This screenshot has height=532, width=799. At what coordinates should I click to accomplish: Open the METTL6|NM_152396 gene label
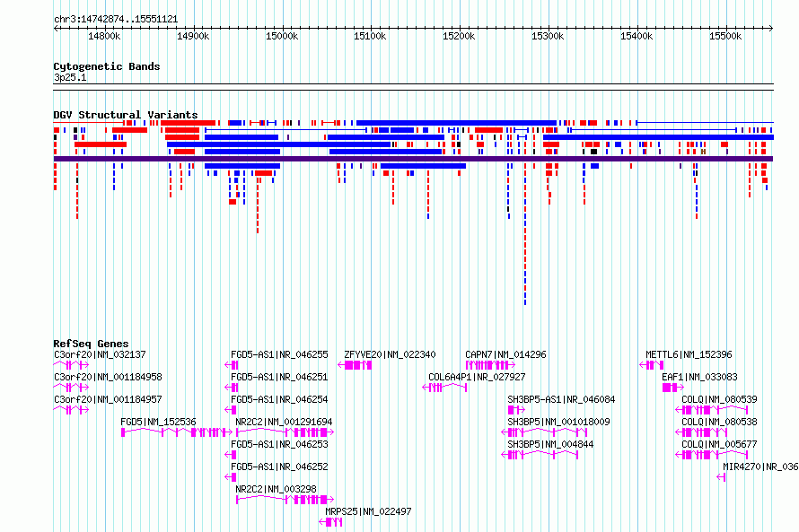click(689, 354)
